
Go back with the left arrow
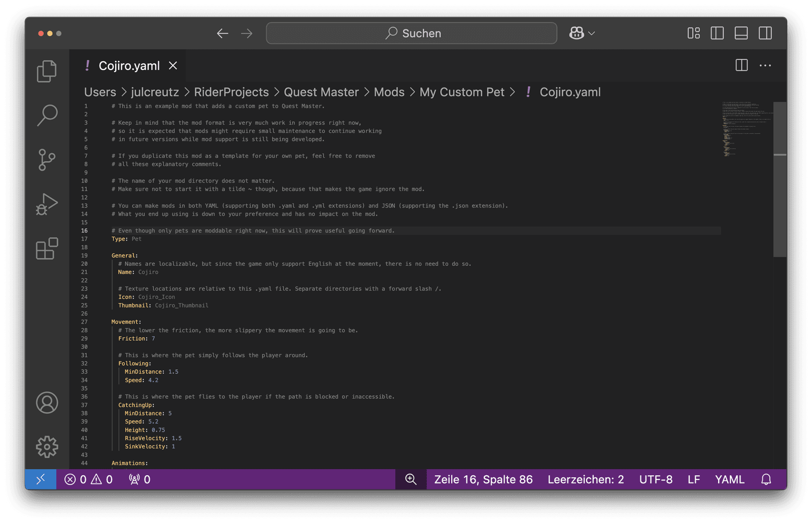[x=222, y=33]
